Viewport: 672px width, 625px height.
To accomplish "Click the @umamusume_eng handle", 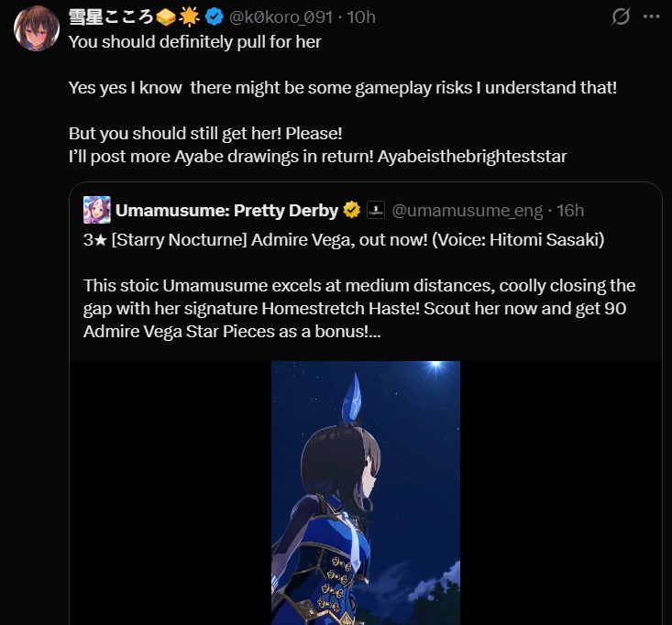I will pyautogui.click(x=467, y=211).
